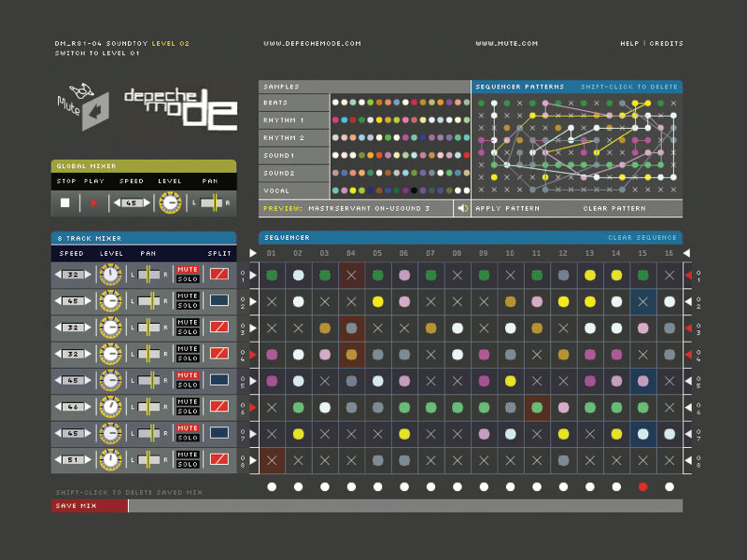
Task: Click the preview speaker icon
Action: (462, 208)
